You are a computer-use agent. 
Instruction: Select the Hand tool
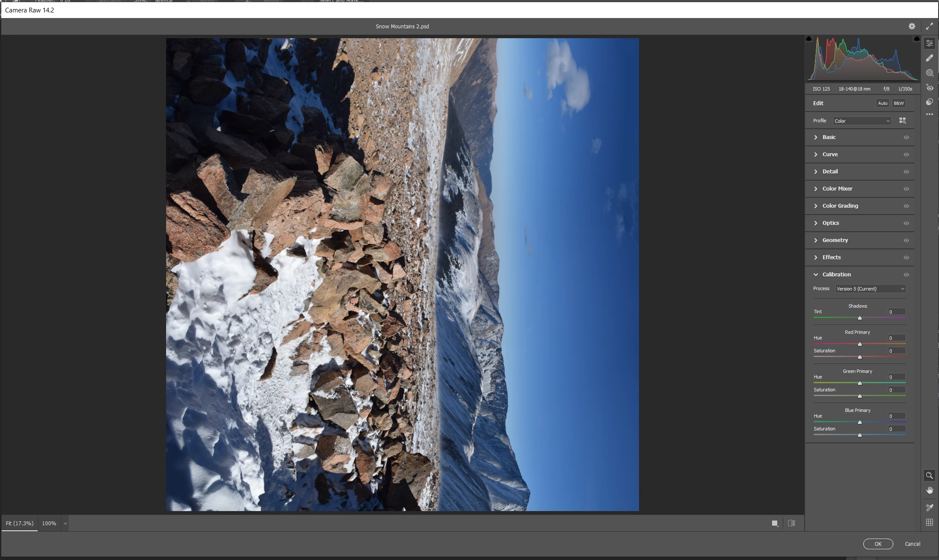click(930, 490)
